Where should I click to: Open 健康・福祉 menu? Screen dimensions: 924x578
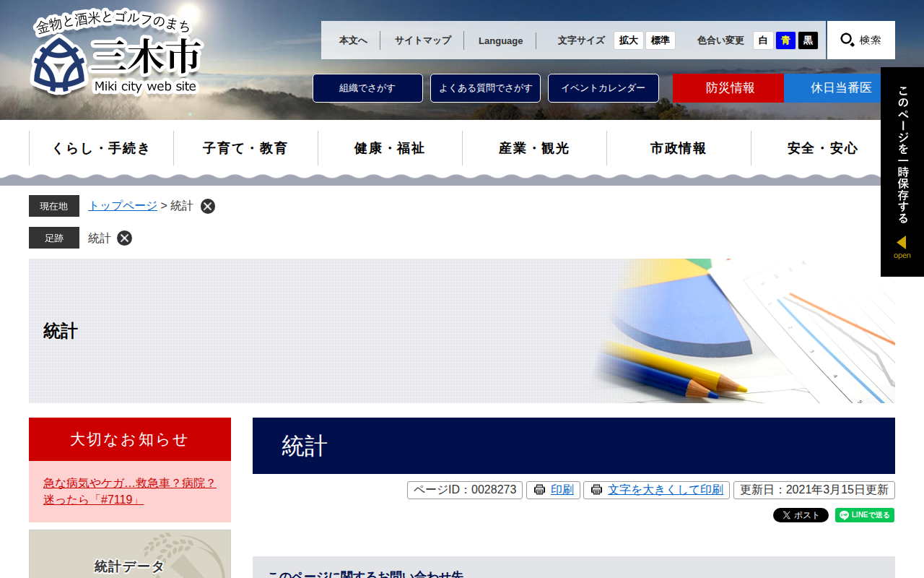pos(390,148)
